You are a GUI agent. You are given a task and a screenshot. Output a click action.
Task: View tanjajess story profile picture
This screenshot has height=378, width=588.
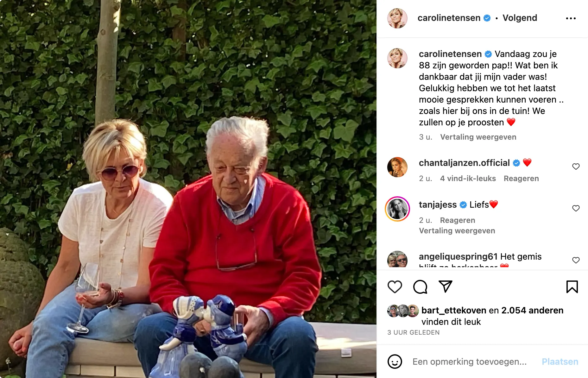397,209
